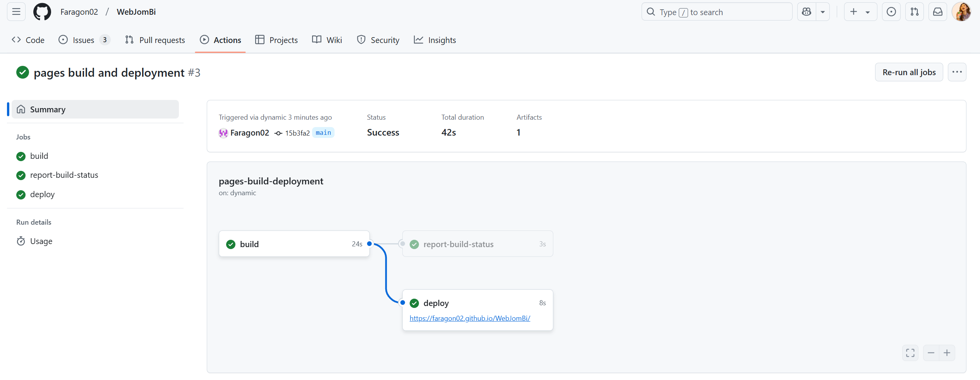980x380 pixels.
Task: Zoom in the workflow graph
Action: pyautogui.click(x=947, y=353)
